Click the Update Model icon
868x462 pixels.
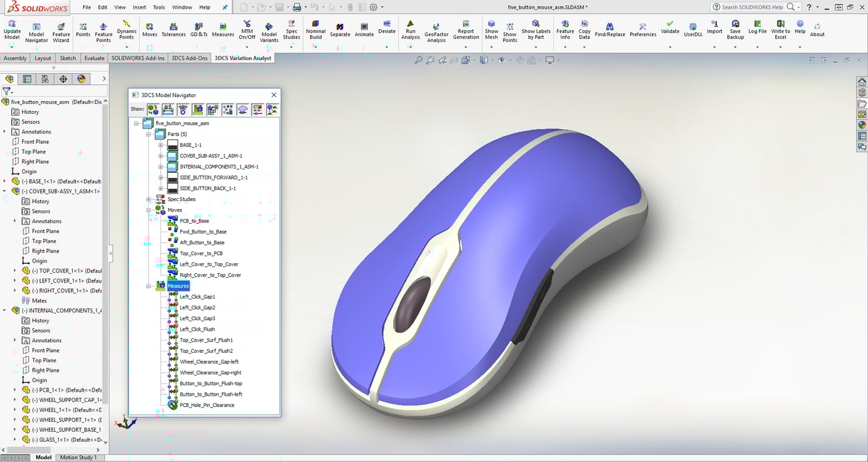11,31
